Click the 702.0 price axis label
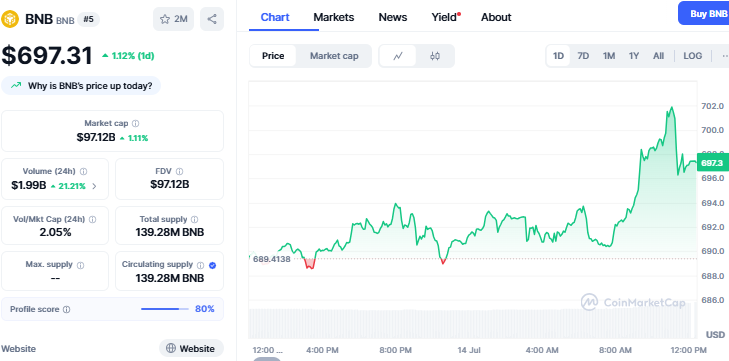The width and height of the screenshot is (729, 361). [x=712, y=106]
